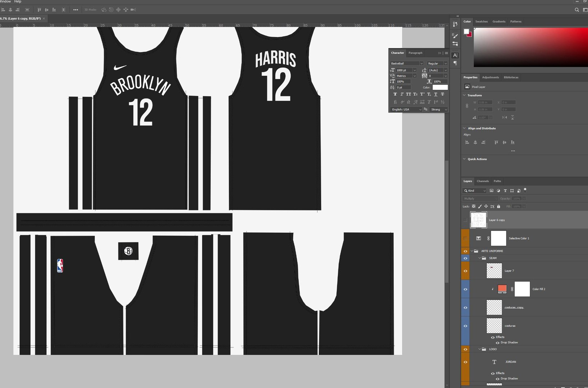Viewport: 588px width, 388px height.
Task: Click lock image pixels brush icon
Action: pyautogui.click(x=480, y=206)
